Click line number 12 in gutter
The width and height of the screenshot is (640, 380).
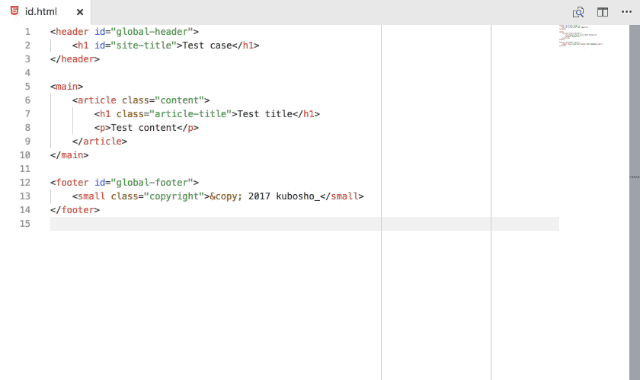tap(25, 182)
